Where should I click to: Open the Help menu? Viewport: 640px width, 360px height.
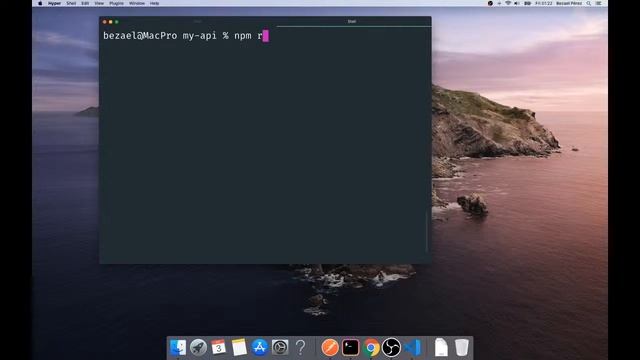pos(154,3)
